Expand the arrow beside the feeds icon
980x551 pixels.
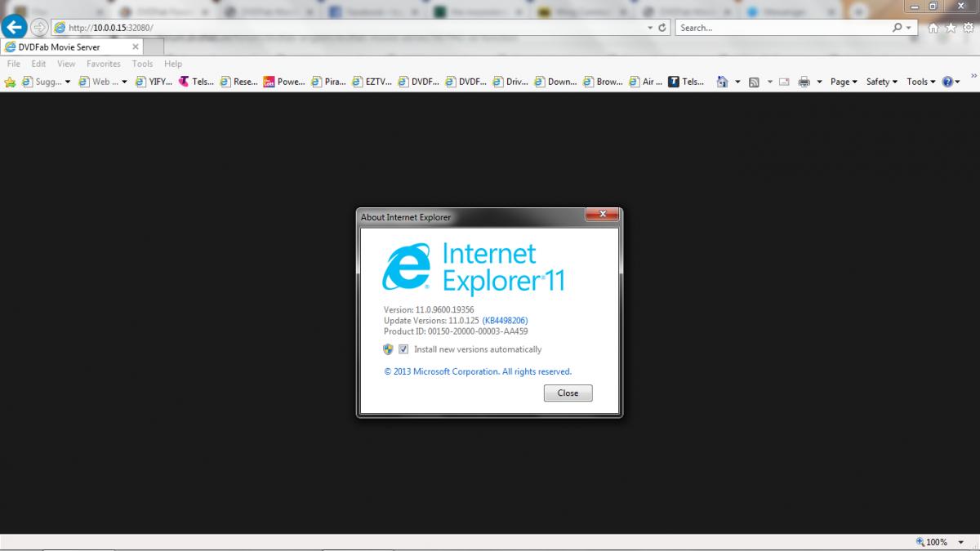coord(769,82)
